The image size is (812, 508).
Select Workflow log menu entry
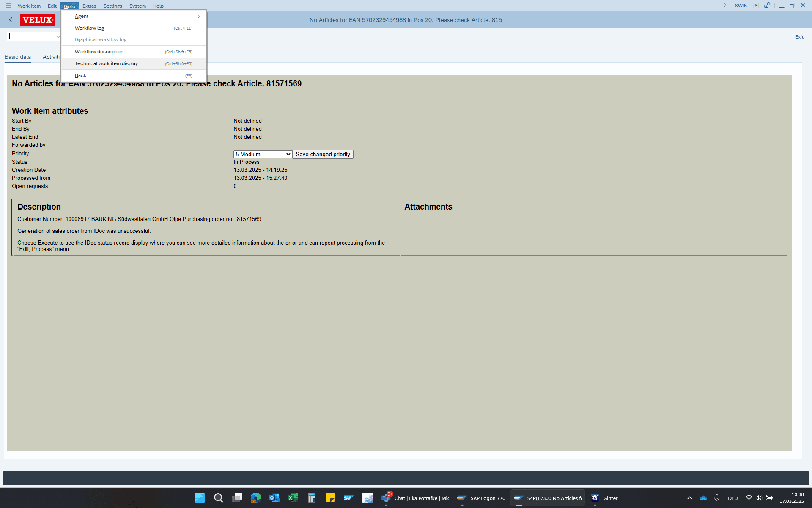pyautogui.click(x=134, y=28)
